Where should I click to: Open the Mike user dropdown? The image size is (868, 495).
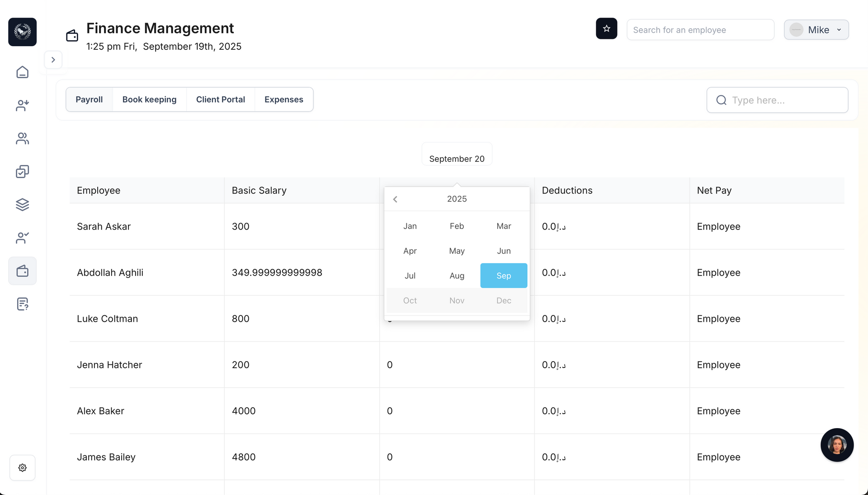coord(816,30)
